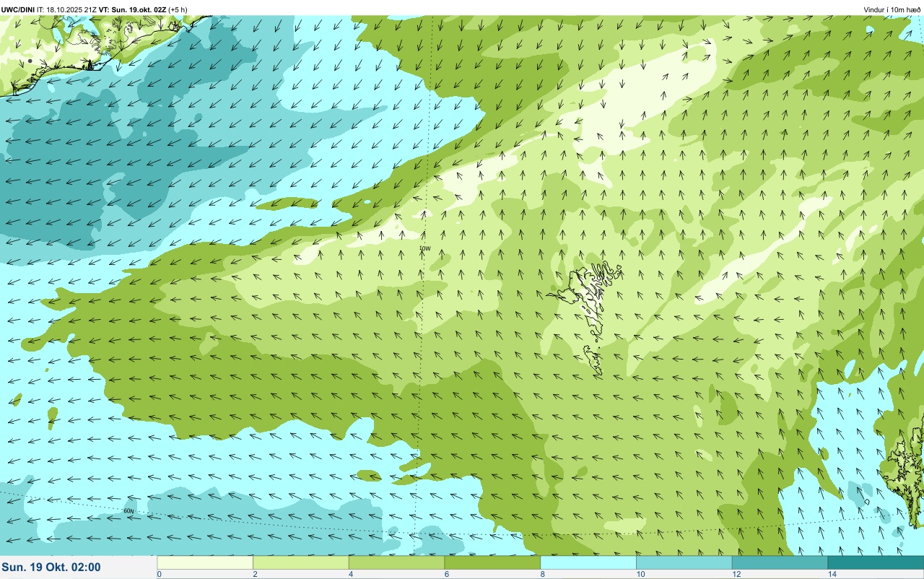The width and height of the screenshot is (924, 579).
Task: Click the legend tick value '0'
Action: point(159,574)
